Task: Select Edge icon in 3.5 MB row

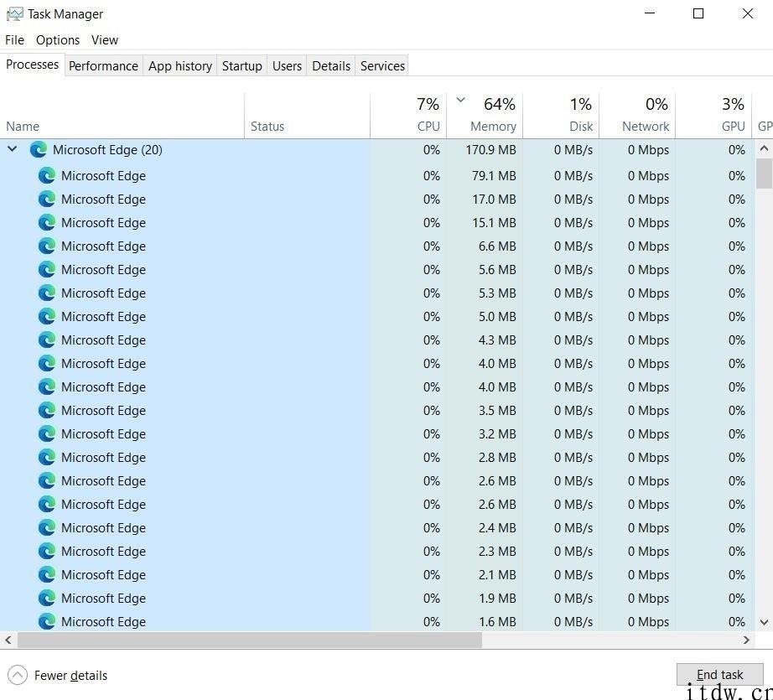Action: coord(47,410)
